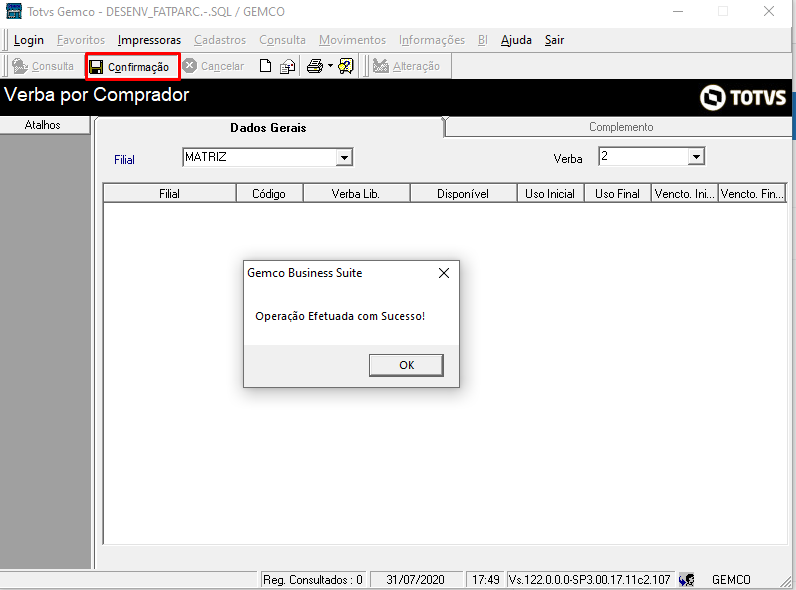The height and width of the screenshot is (590, 796).
Task: Click OK in the success dialog
Action: pos(406,365)
